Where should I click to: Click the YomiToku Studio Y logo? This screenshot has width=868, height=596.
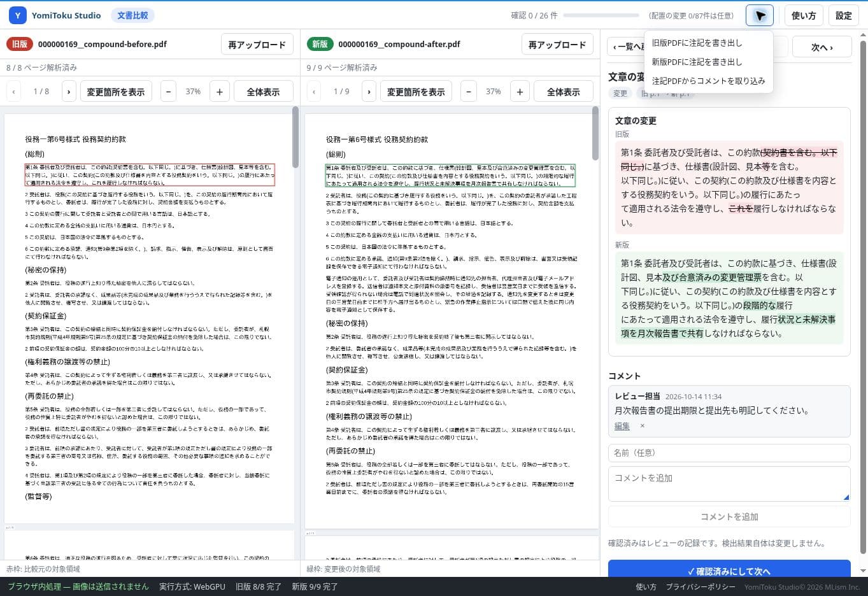(x=18, y=15)
